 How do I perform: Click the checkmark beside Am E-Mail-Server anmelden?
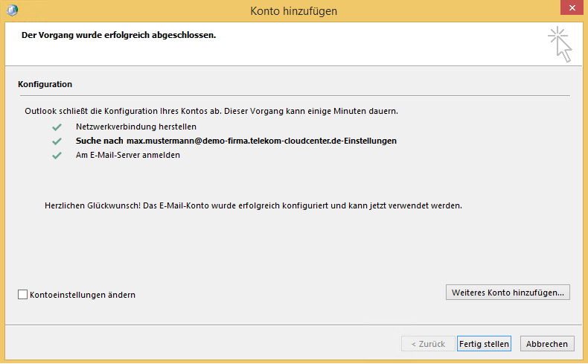coord(57,156)
